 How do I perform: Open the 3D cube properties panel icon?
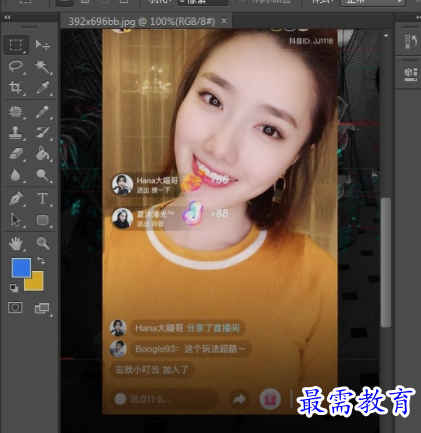[411, 74]
